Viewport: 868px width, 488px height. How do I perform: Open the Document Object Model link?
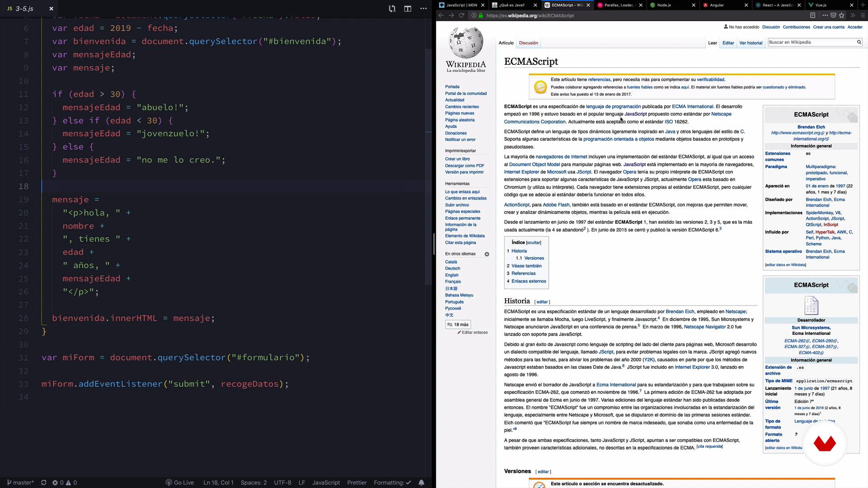534,164
